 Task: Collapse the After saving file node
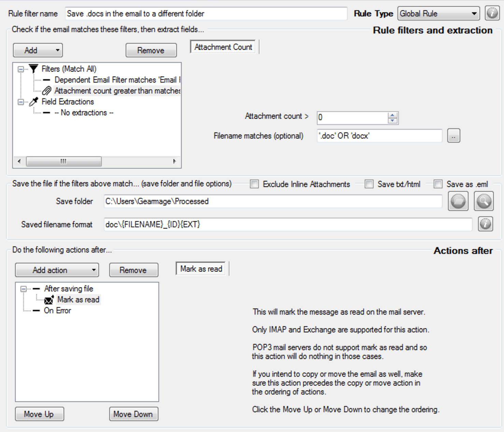(x=24, y=289)
